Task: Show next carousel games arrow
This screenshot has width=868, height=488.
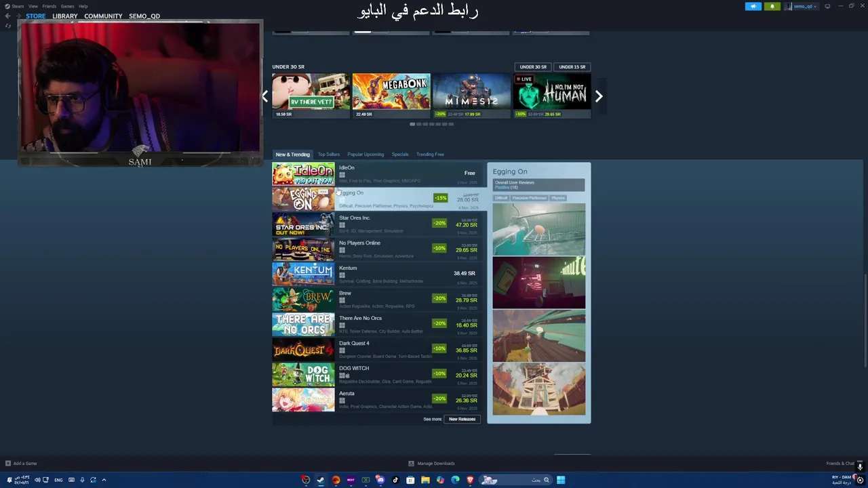Action: (x=598, y=96)
